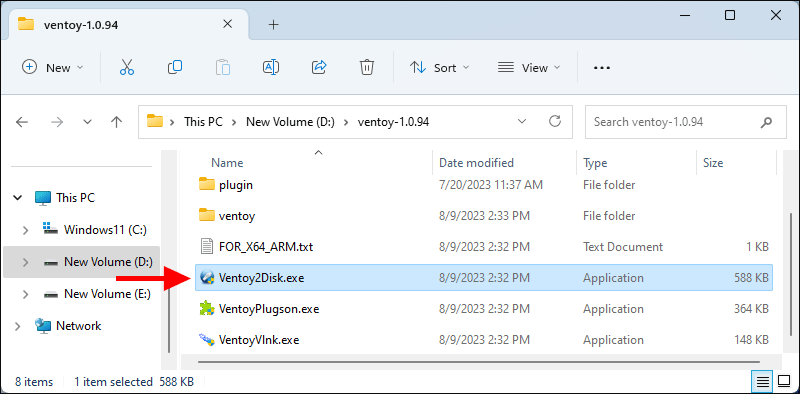Open the See more ellipsis menu
This screenshot has height=394, width=800.
point(602,67)
